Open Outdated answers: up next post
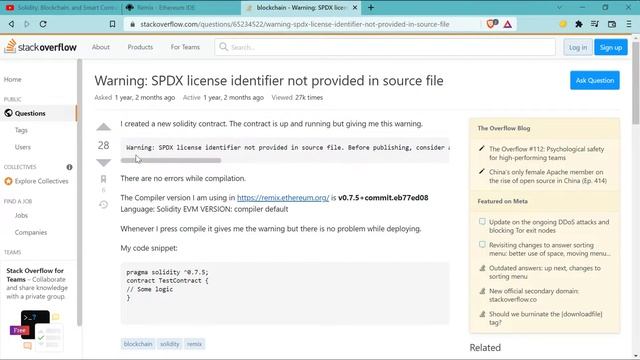Screen dimensions: 640x360 point(545,272)
